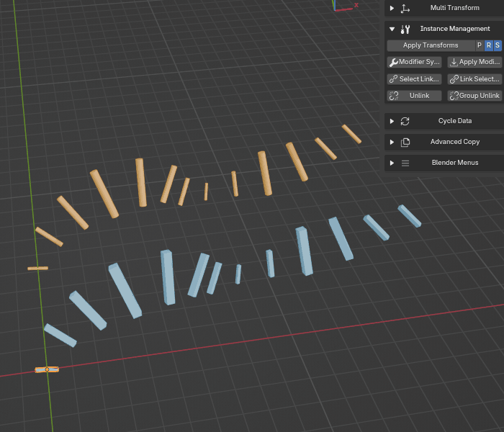Image resolution: width=504 pixels, height=432 pixels.
Task: Expand the Advanced Copy panel arrow
Action: coord(392,142)
